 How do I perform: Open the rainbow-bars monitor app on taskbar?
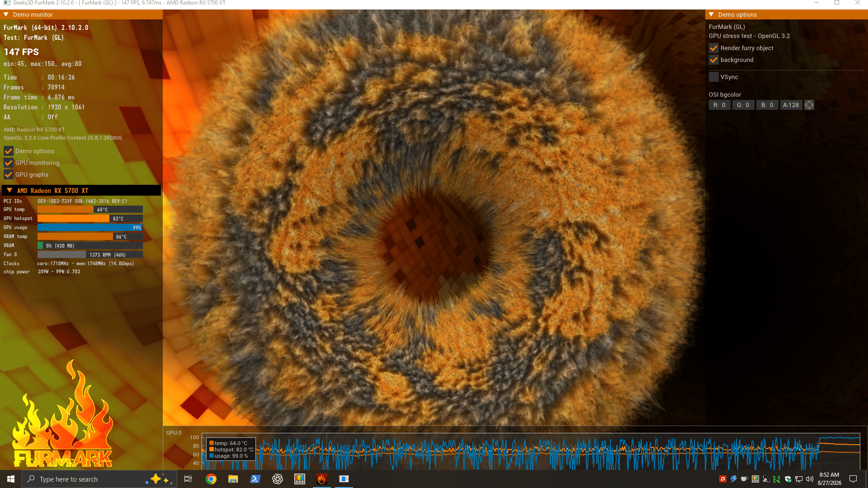(x=299, y=479)
